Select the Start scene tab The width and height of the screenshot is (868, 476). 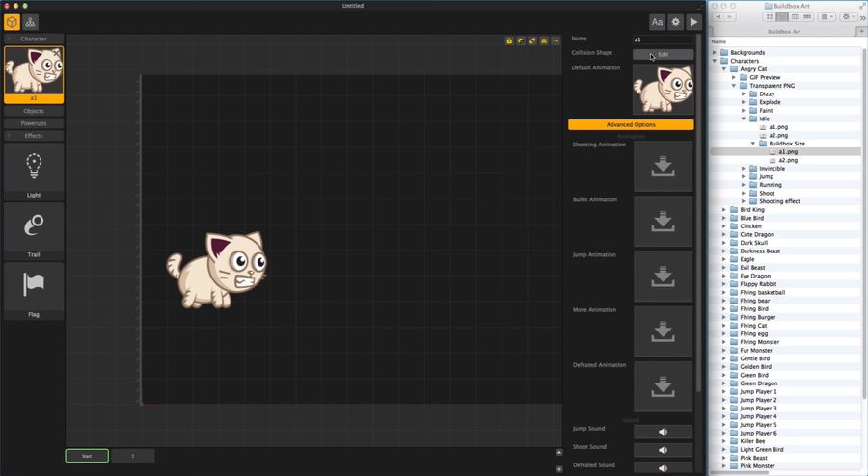[87, 456]
